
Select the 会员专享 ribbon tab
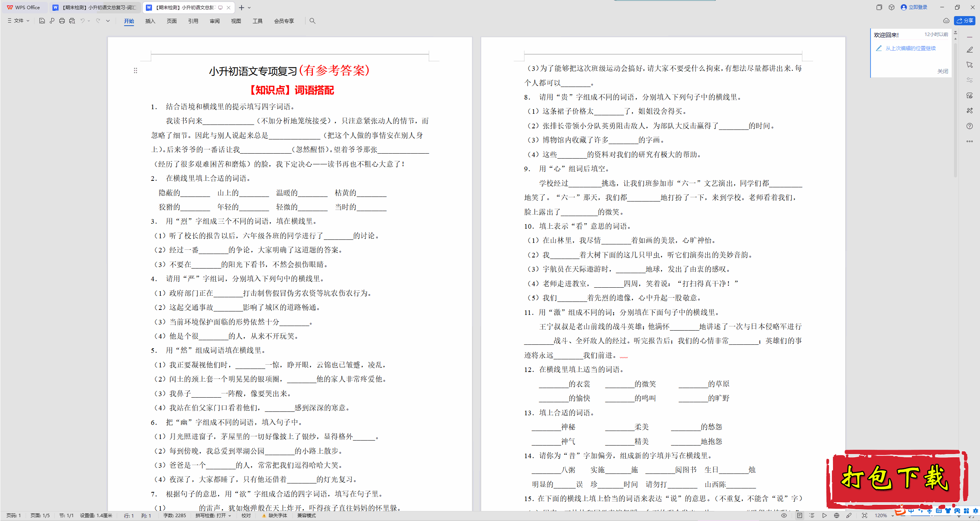click(x=284, y=21)
